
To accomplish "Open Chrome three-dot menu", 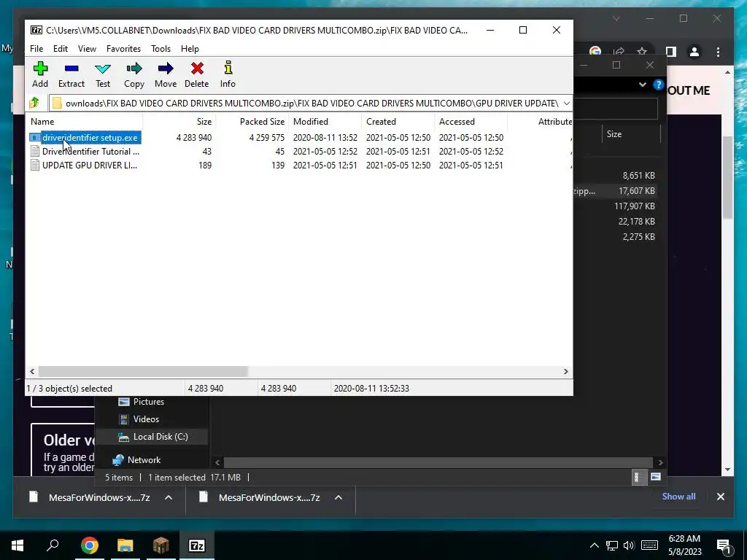I will [x=719, y=52].
